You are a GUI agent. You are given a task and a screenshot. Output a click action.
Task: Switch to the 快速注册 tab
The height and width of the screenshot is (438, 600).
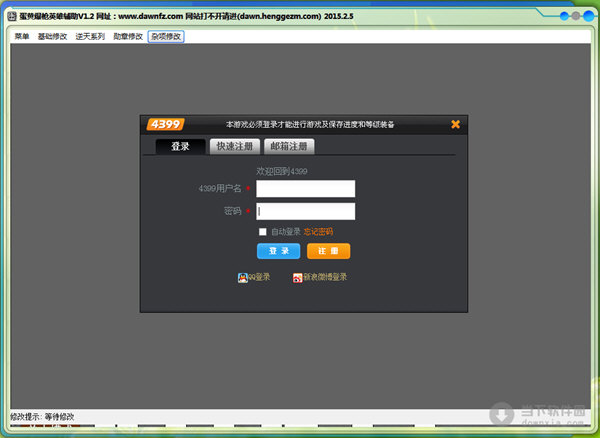click(x=235, y=146)
